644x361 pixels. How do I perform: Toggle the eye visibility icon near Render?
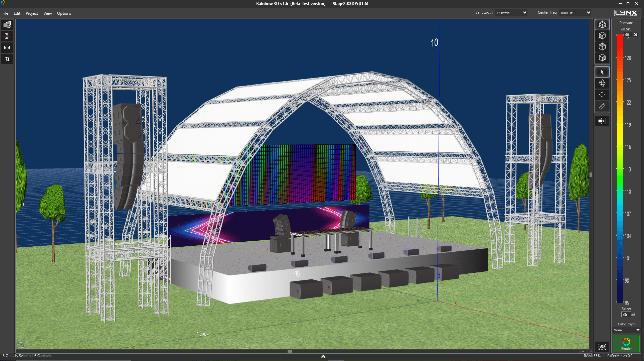point(602,347)
